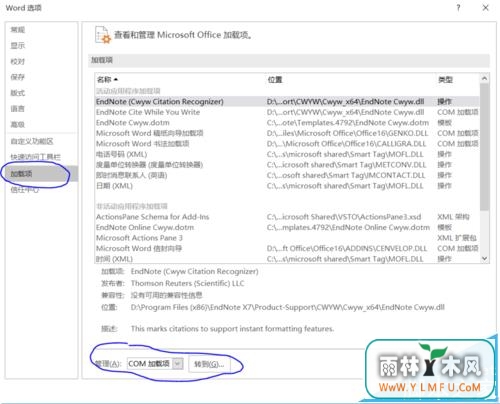
Task: Select the EndNote (Cwyw Citation Recognizer) row
Action: tap(287, 102)
